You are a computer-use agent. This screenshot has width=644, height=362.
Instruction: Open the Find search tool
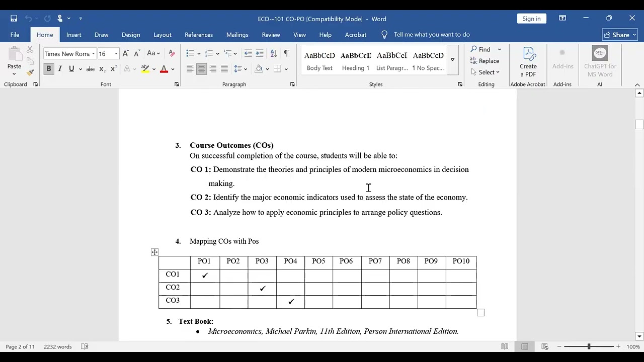480,49
